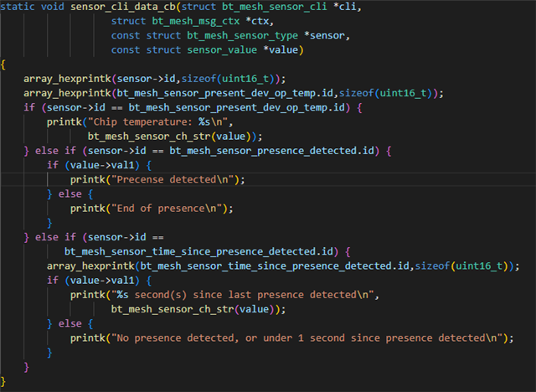536x392 pixels.
Task: Click array_hexprintk call with time_since_presence_detected
Action: point(283,266)
